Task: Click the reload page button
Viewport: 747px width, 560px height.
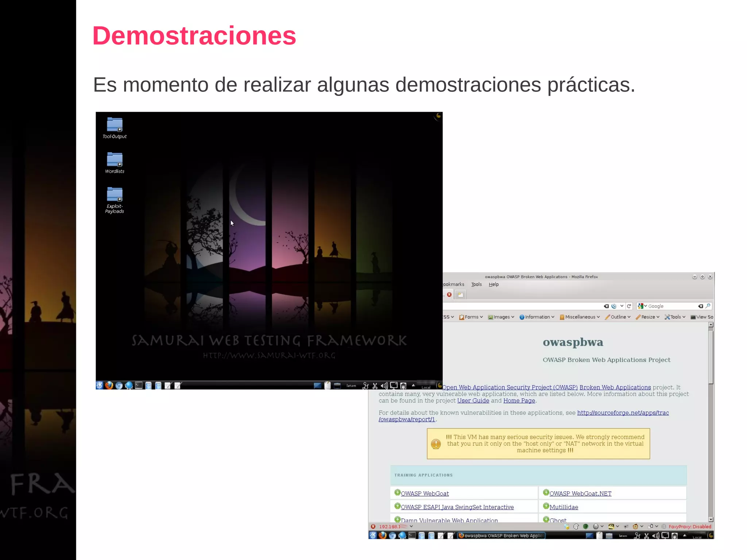Action: pyautogui.click(x=629, y=306)
